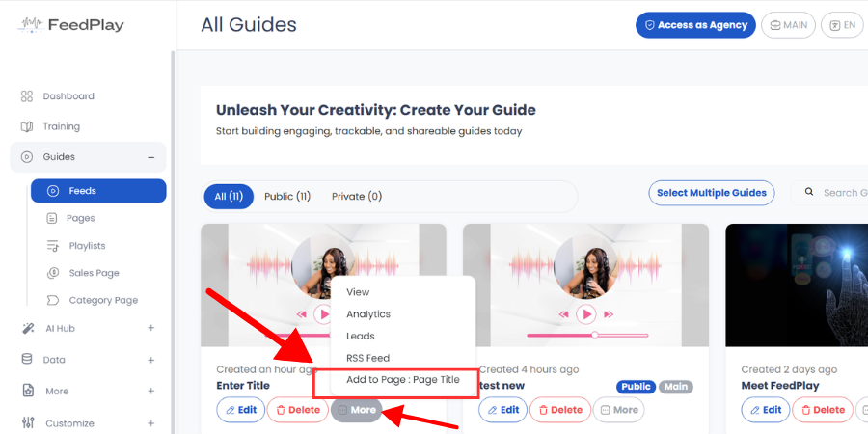Switch to the Public (11) tab
This screenshot has height=434, width=868.
[x=287, y=197]
